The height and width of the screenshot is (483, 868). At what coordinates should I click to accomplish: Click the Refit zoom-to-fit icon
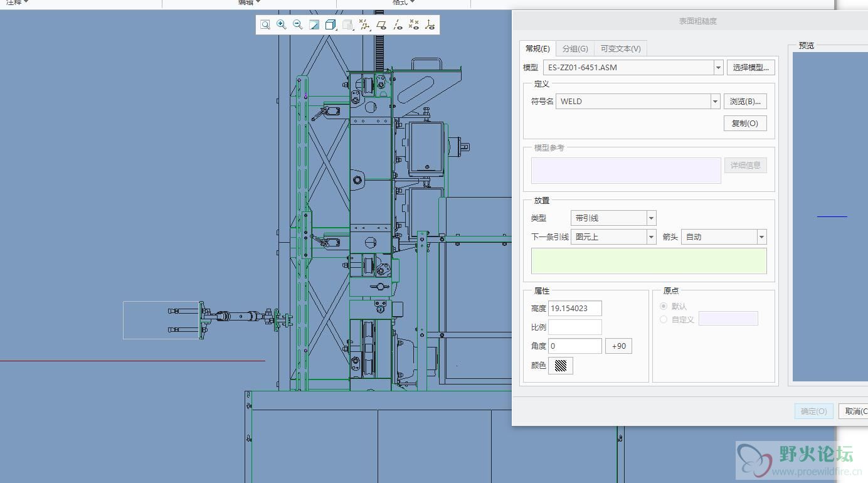coord(265,24)
